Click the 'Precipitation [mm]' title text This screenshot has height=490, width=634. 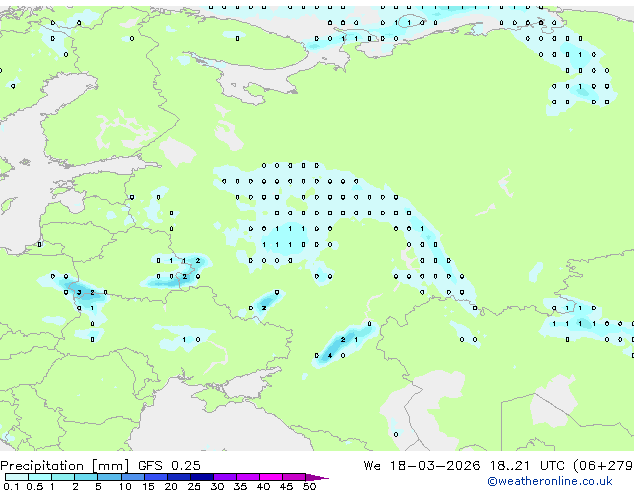pos(65,466)
